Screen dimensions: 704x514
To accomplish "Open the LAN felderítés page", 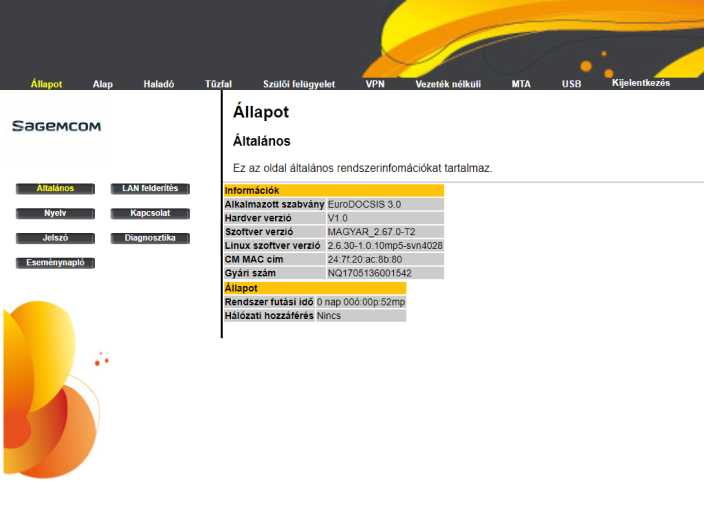I will pyautogui.click(x=149, y=188).
